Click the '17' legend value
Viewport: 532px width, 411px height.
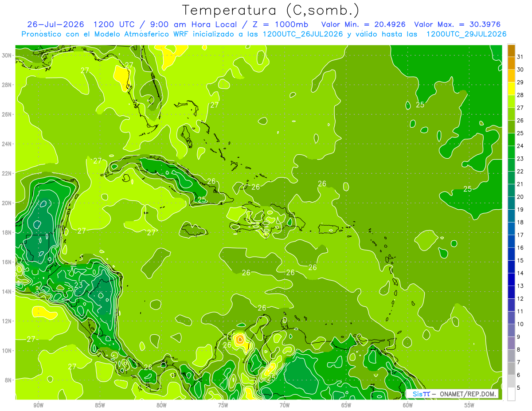[520, 235]
